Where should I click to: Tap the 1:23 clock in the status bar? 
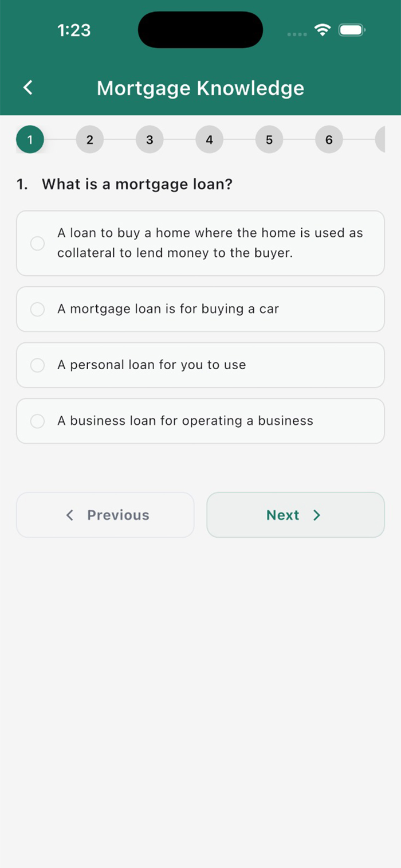(x=74, y=30)
